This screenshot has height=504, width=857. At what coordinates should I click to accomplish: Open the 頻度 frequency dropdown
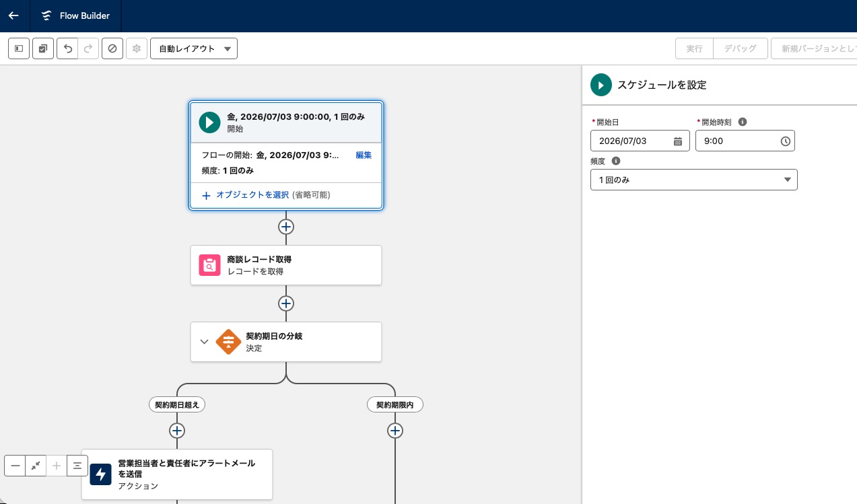pos(694,180)
